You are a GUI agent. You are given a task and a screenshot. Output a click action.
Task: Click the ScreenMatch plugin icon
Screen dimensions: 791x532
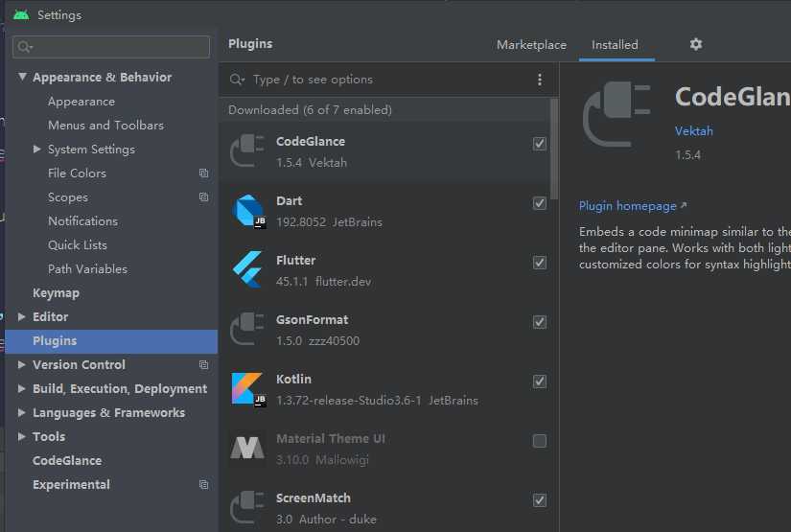246,508
